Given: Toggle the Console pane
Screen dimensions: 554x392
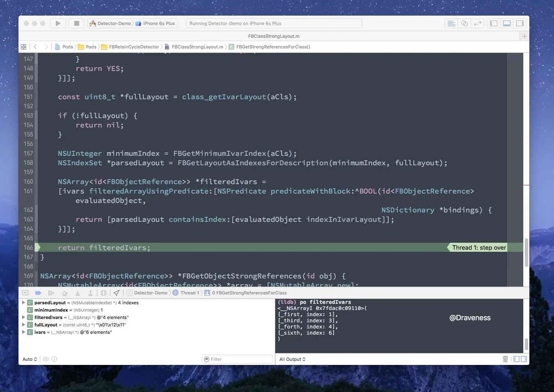Looking at the screenshot, I should 524,359.
